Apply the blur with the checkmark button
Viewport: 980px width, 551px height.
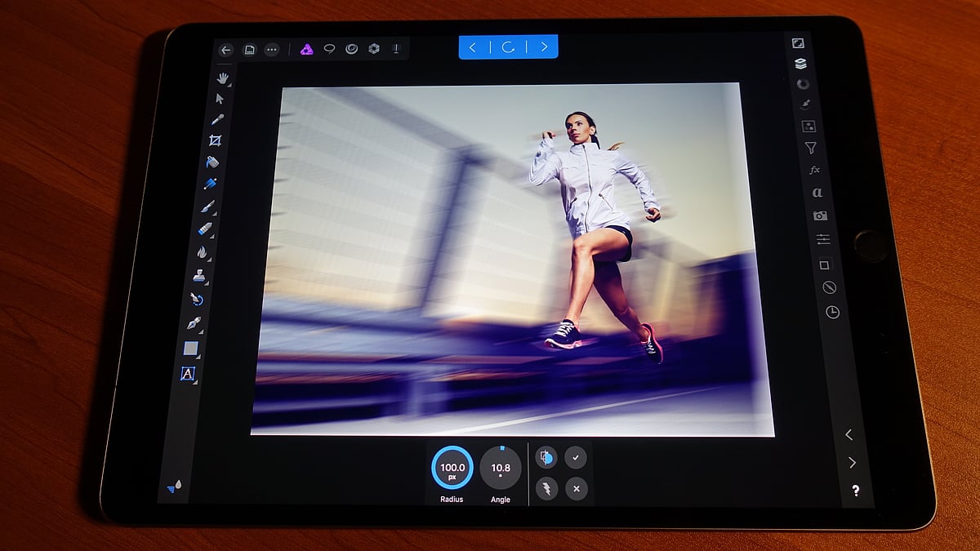point(576,458)
